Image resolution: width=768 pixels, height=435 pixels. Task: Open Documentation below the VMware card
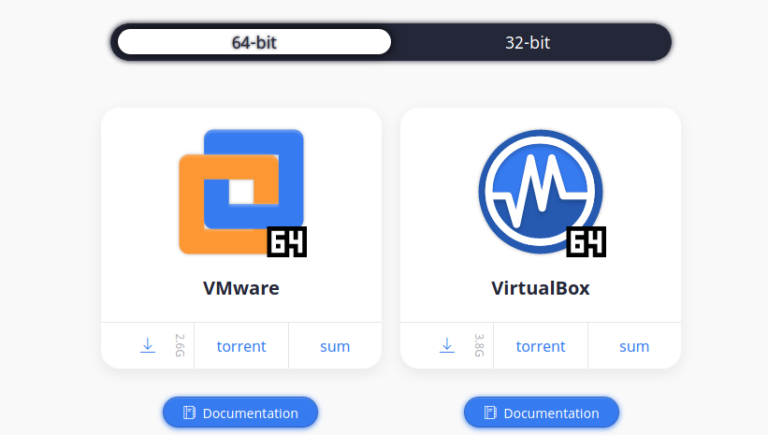click(240, 412)
